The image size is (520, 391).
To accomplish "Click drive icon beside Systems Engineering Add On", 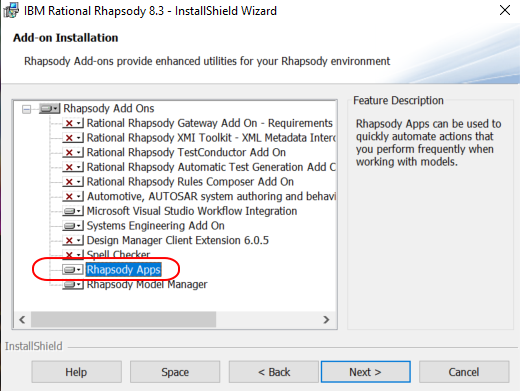I will 73,226.
